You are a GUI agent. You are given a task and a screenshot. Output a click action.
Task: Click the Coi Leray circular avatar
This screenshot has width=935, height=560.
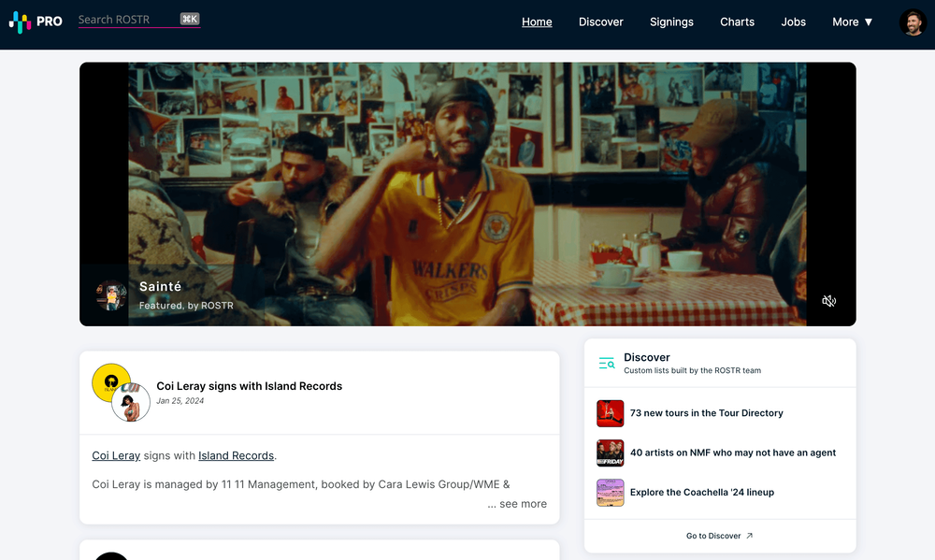(x=131, y=403)
